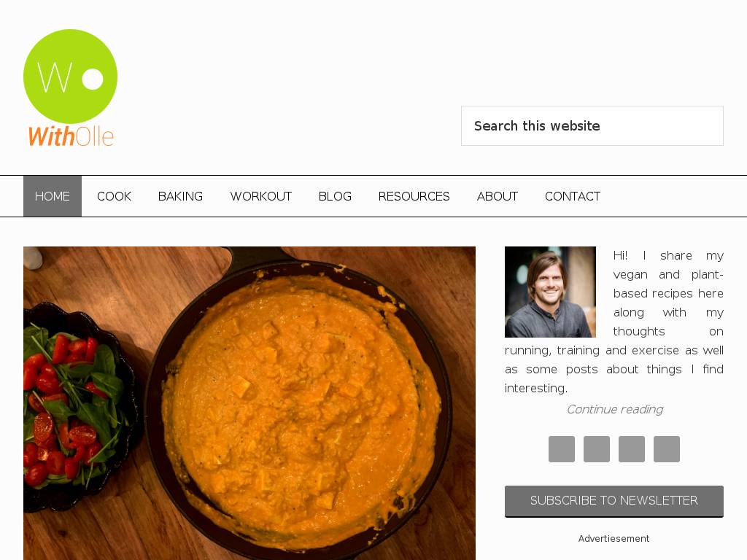Click the third gray social icon square
747x560 pixels.
632,449
